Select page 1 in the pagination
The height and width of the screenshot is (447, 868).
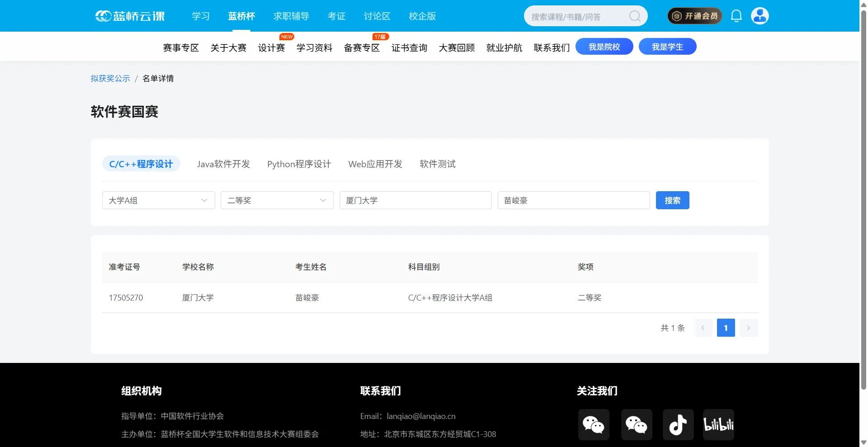tap(726, 328)
